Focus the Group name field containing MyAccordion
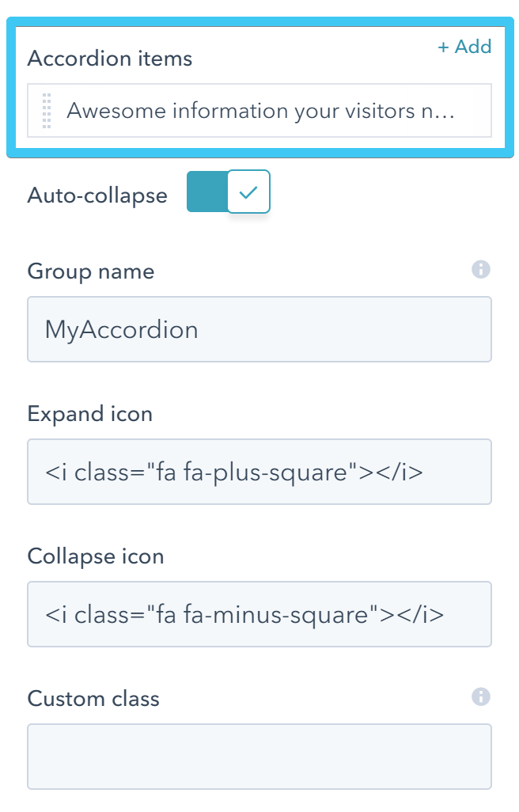 (x=259, y=329)
